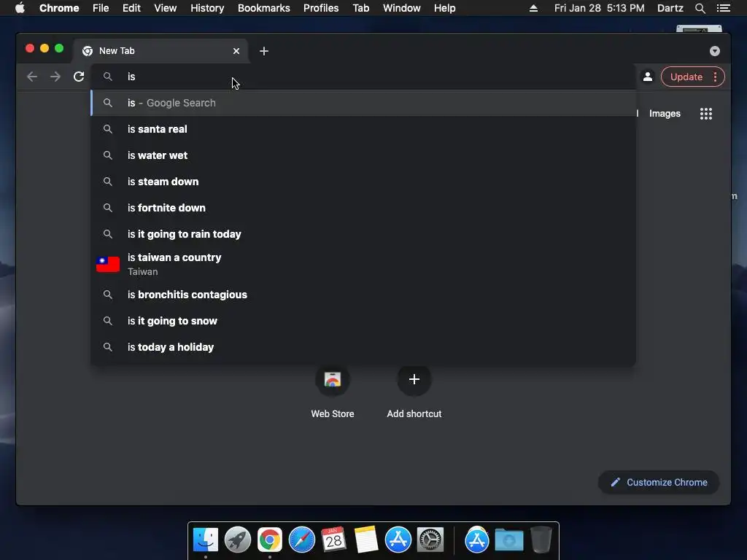Choose 'is it going to rain today'
Viewport: 747px width, 560px height.
click(x=363, y=234)
